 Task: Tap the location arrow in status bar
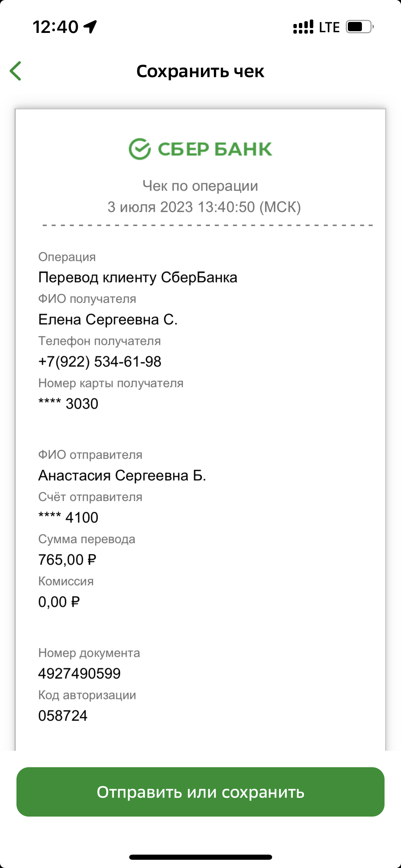90,27
